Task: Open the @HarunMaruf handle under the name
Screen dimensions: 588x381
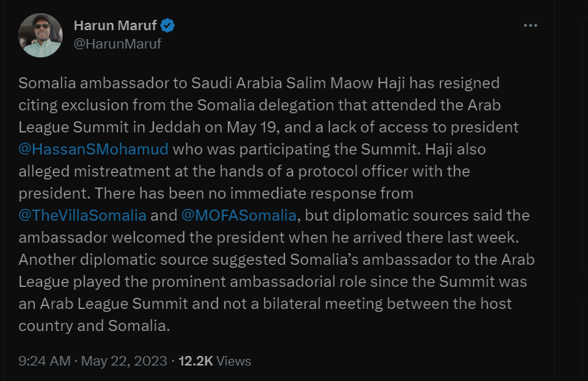Action: click(117, 44)
